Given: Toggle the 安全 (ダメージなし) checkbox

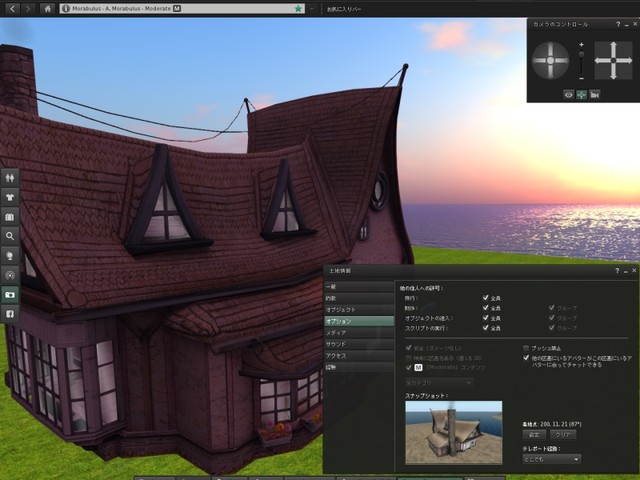Looking at the screenshot, I should [x=409, y=348].
